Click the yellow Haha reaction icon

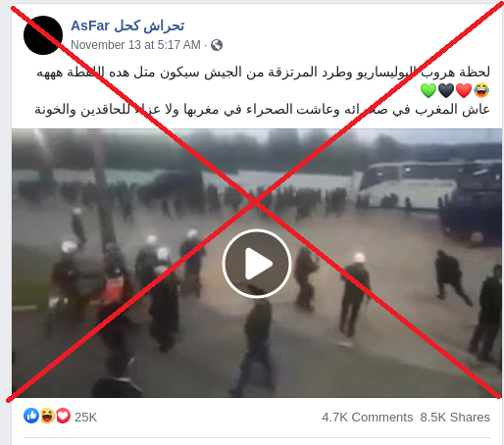47,416
